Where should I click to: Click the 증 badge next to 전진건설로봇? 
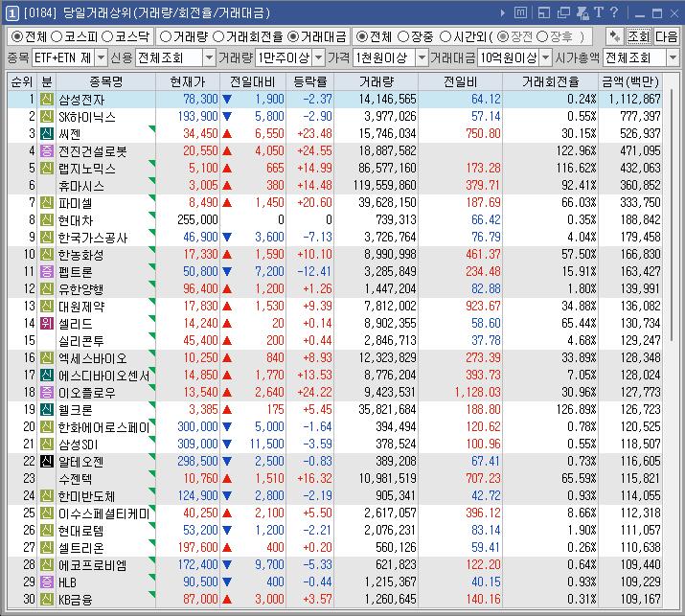pos(47,151)
